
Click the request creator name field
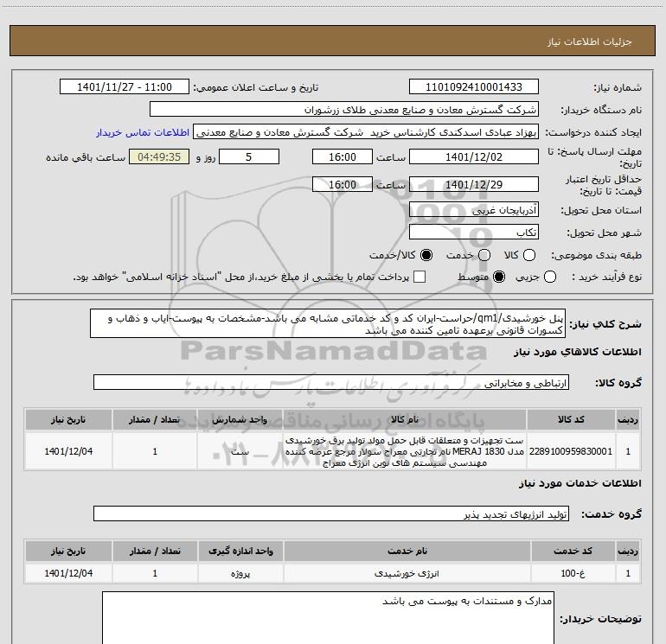(x=366, y=132)
